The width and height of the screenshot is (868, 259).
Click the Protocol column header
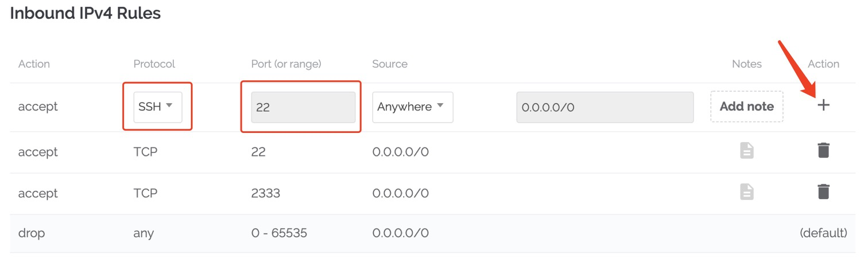pyautogui.click(x=154, y=64)
